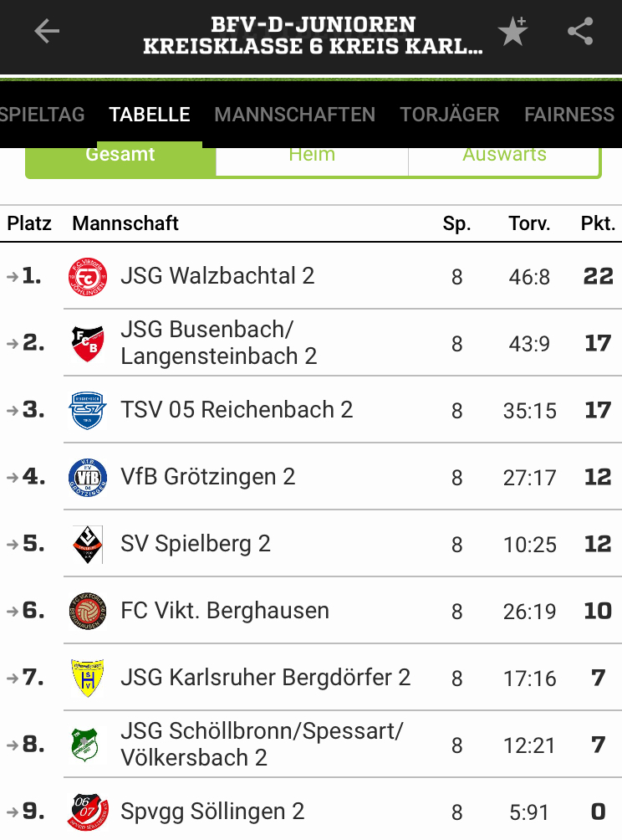622x840 pixels.
Task: Tap the back arrow icon
Action: (47, 31)
